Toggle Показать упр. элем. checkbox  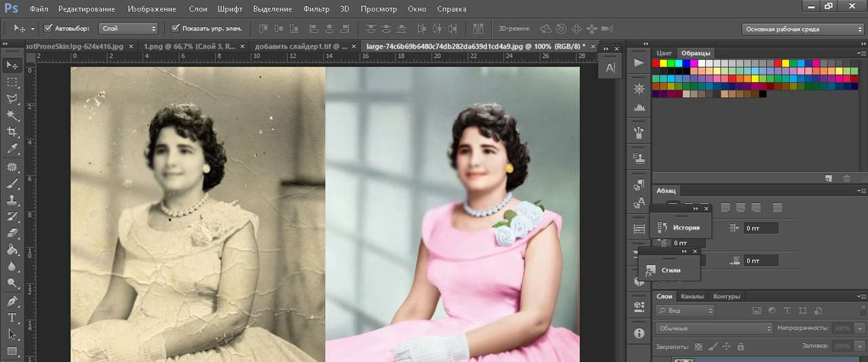175,29
